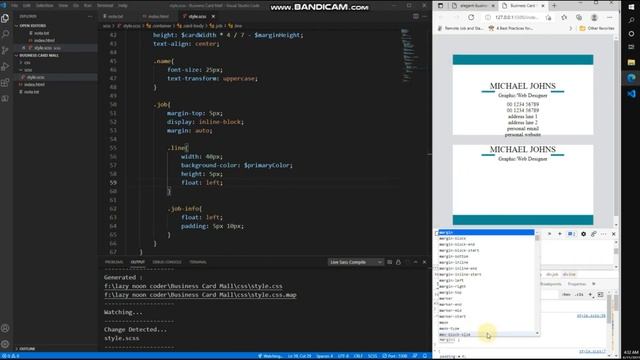Open the 'Other favorites' bookmarks folder
This screenshot has width=640, height=360.
coord(597,29)
